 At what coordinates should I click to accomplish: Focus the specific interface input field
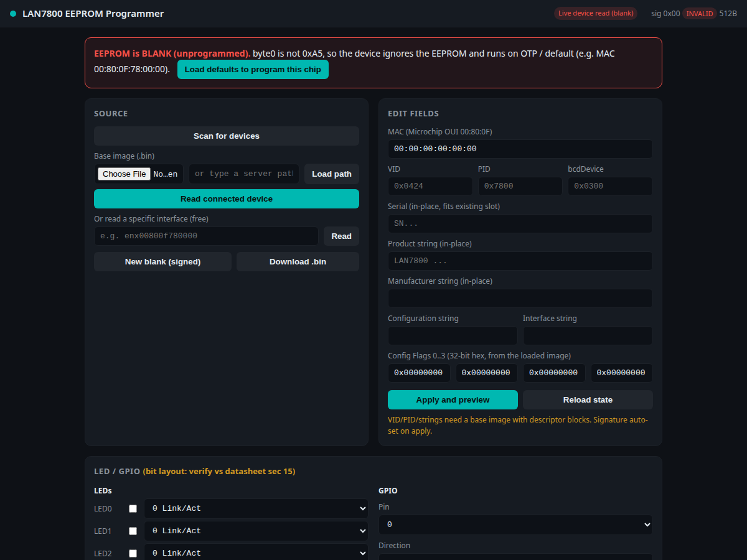206,236
